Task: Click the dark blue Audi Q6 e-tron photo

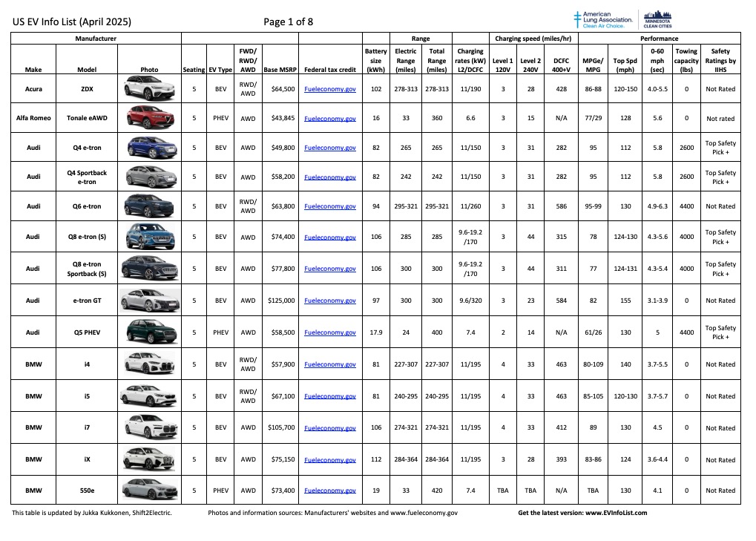Action: 149,206
